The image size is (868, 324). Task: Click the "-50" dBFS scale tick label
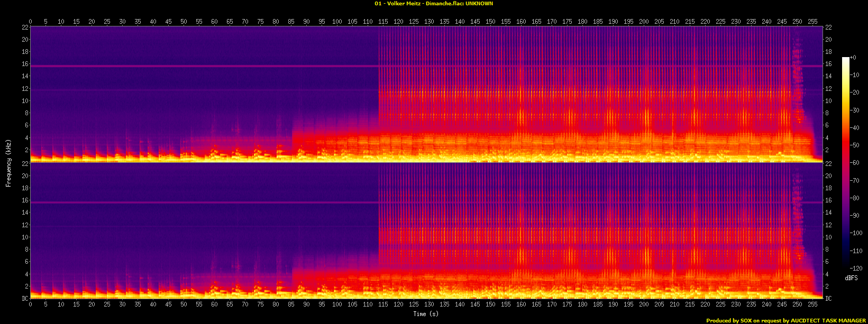click(855, 145)
